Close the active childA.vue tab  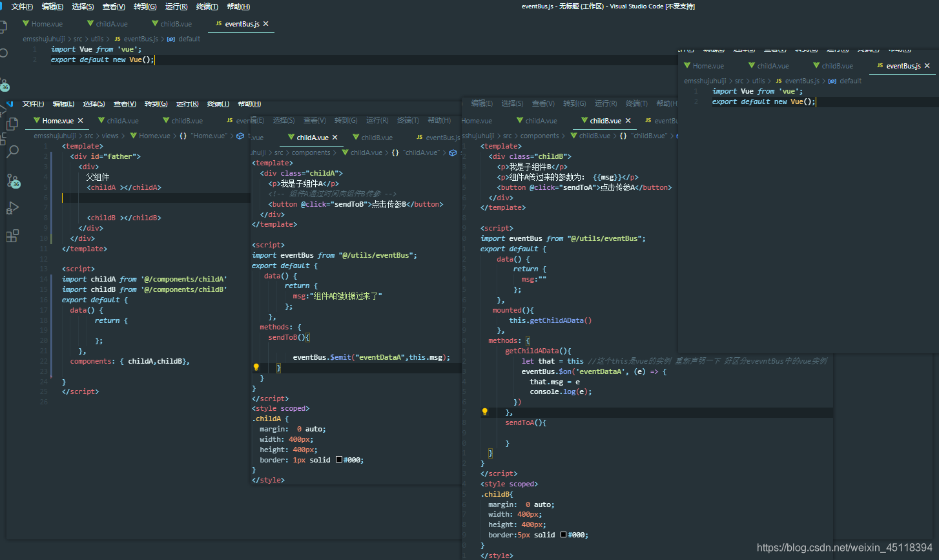335,138
